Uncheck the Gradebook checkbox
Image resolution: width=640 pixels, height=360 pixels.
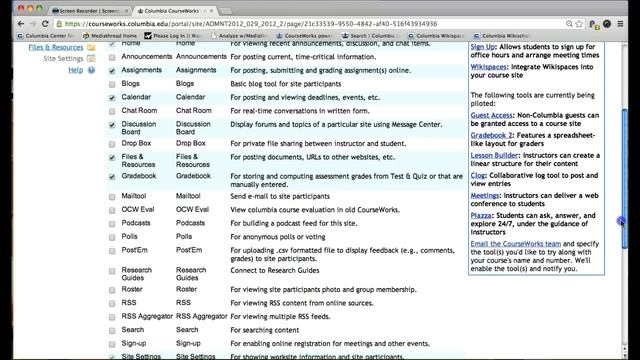(x=112, y=177)
